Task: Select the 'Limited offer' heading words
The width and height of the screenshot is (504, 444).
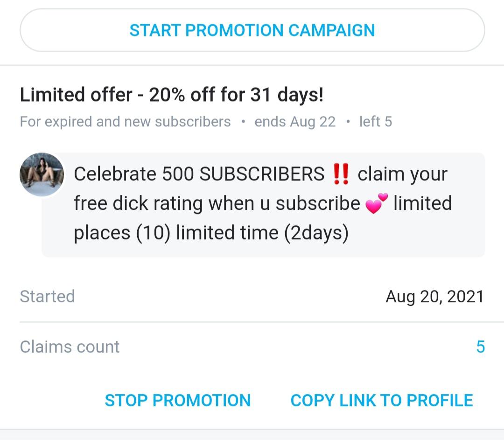Action: point(77,95)
